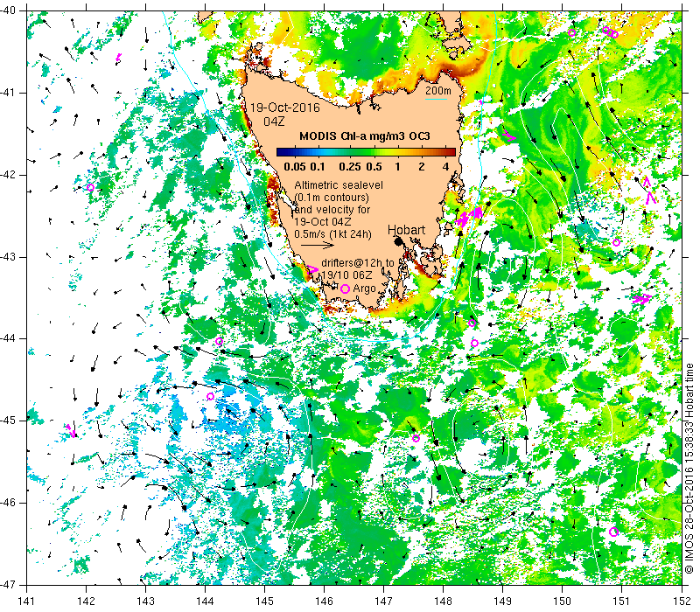Click the '19-Oct-2016' date label
700x612 pixels.
point(285,108)
